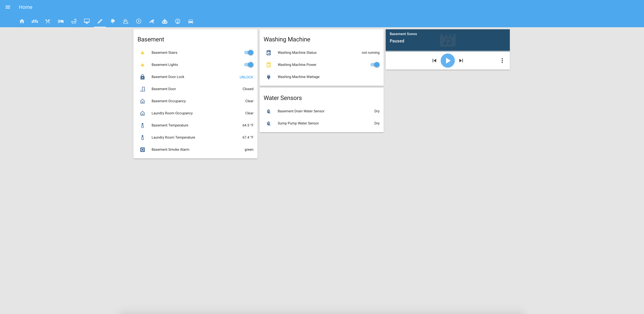
Task: Open the bathtub bathroom tab
Action: [74, 21]
